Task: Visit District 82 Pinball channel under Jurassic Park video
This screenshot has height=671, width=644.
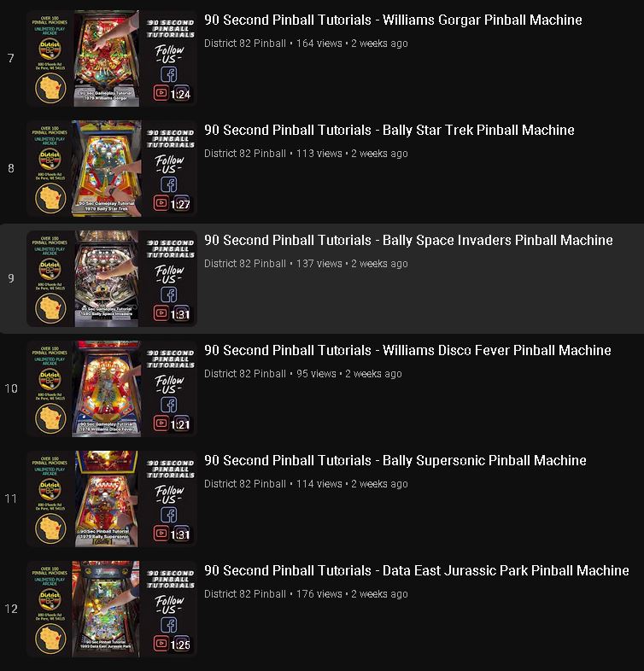Action: (x=245, y=594)
